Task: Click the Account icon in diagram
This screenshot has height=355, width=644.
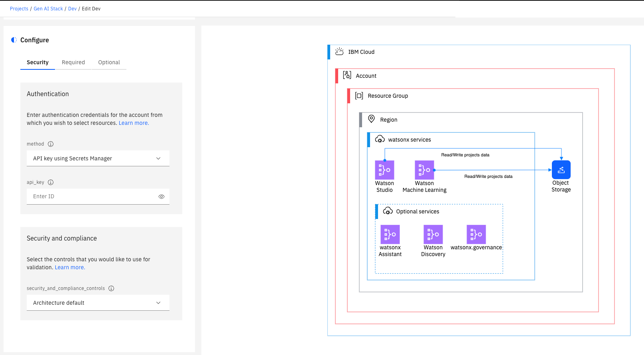Action: [x=347, y=75]
